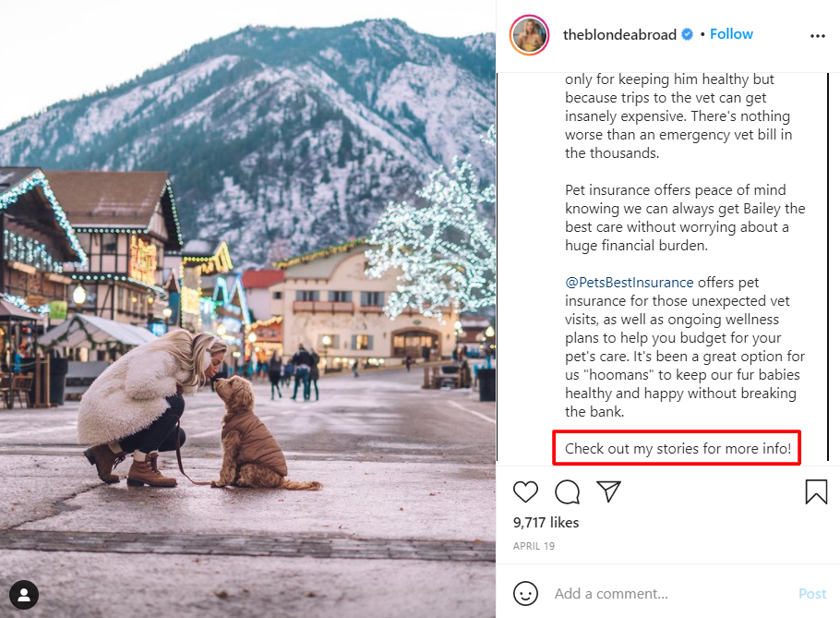Click the verified badge beside username
This screenshot has width=840, height=618.
click(688, 35)
